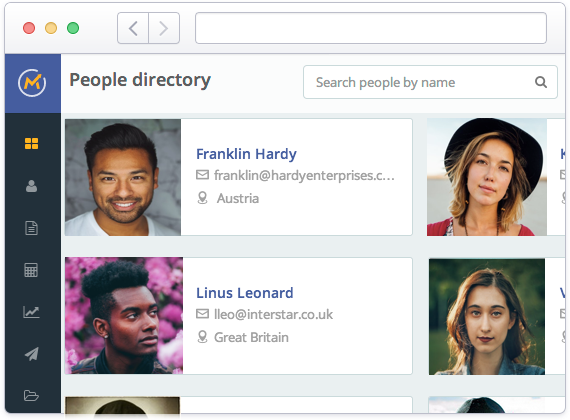Maximize the window with green button
Screen dimensions: 570x420
click(x=73, y=28)
